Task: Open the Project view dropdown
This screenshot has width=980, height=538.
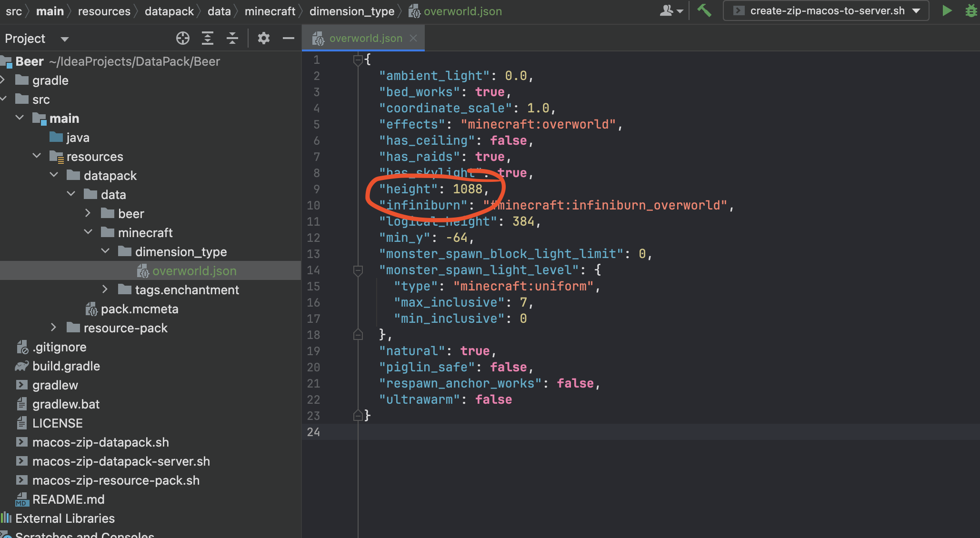Action: 65,39
